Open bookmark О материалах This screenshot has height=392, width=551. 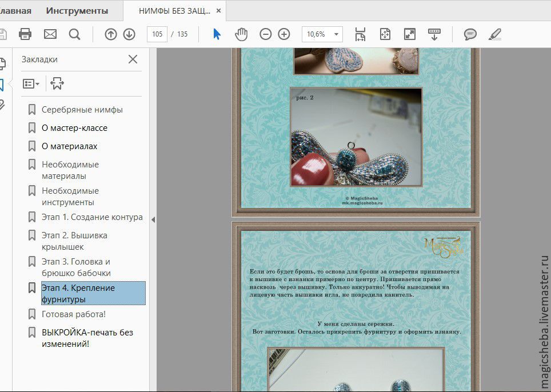[x=70, y=146]
